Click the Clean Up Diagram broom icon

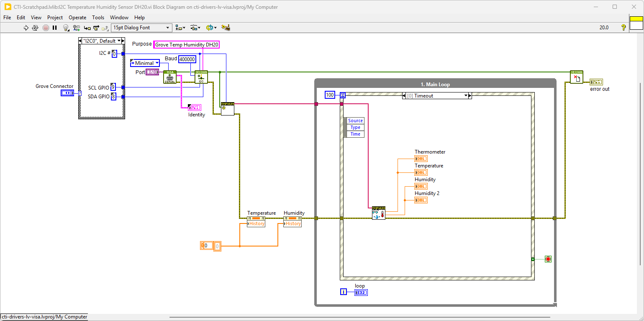click(x=226, y=28)
